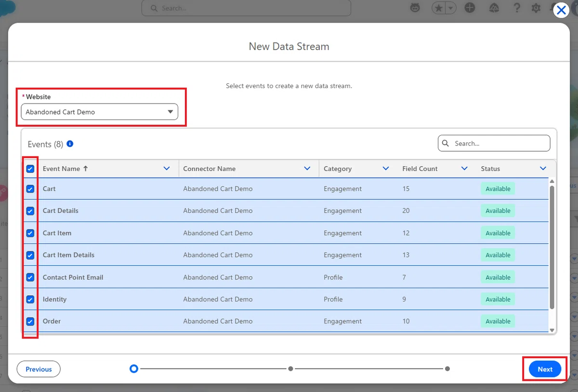Open Field Count column menu chevron
578x392 pixels.
pos(464,169)
